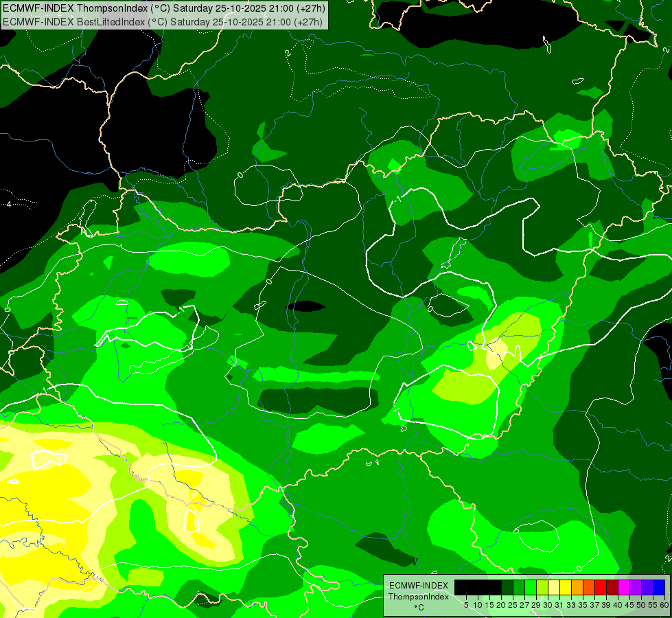Click the ThompsonIndex title line at top
The height and width of the screenshot is (618, 672).
coord(164,8)
